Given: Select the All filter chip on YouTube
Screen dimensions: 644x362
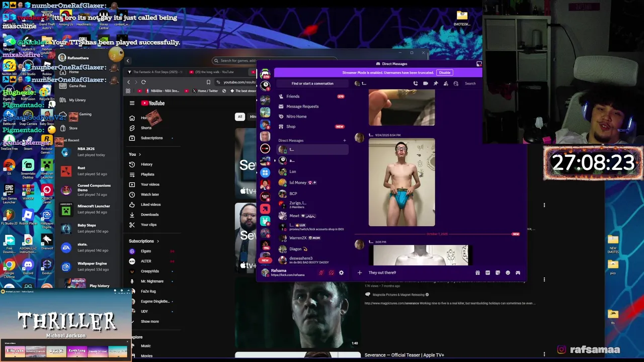Looking at the screenshot, I should [240, 117].
